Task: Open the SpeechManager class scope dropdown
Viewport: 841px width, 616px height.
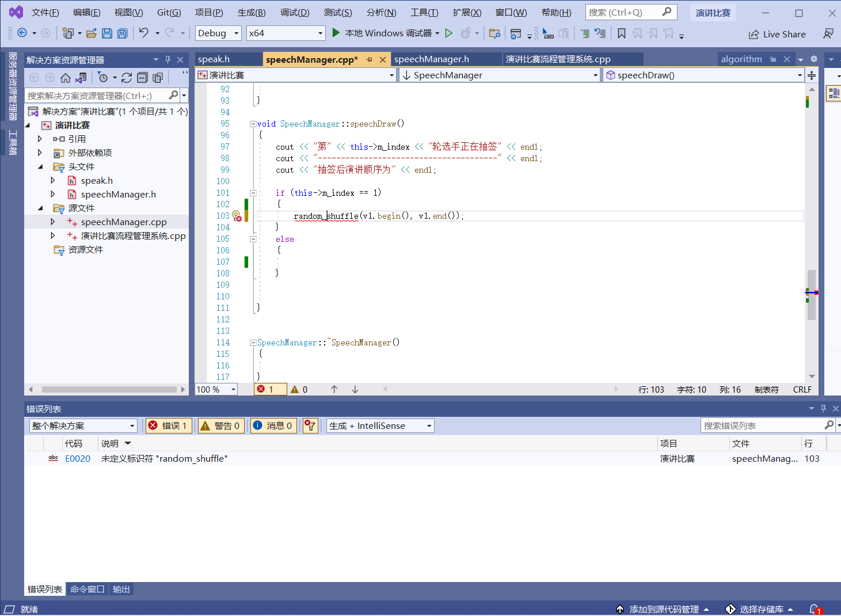Action: point(500,75)
